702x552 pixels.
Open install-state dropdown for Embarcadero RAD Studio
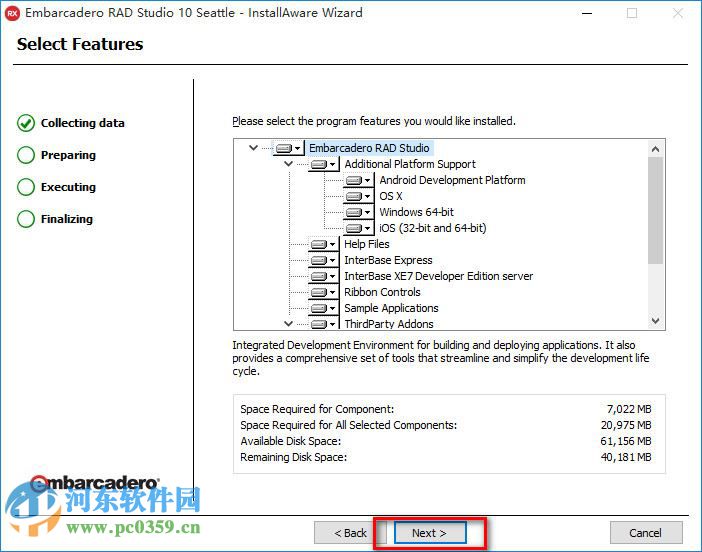(288, 148)
